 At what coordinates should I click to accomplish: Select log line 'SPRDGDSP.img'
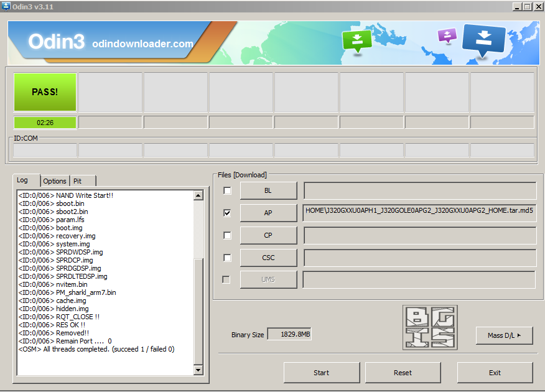60,268
